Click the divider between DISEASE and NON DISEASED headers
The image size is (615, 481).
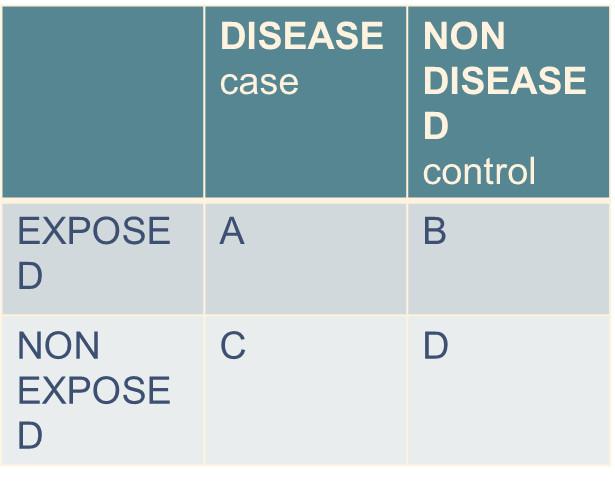tap(406, 100)
